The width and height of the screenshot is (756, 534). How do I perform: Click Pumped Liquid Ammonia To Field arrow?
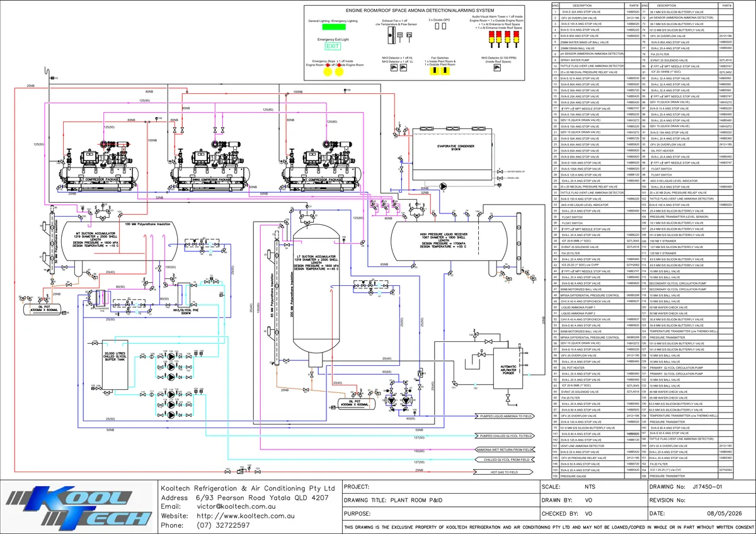(x=504, y=416)
